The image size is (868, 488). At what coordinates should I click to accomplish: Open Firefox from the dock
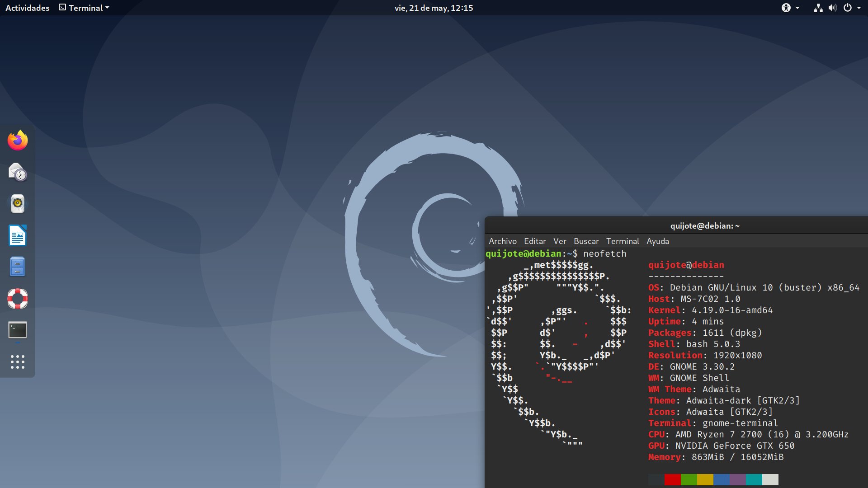click(18, 141)
